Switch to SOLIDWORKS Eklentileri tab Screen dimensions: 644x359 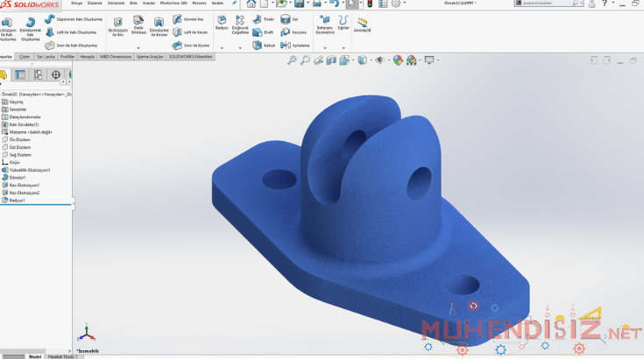[x=190, y=56]
